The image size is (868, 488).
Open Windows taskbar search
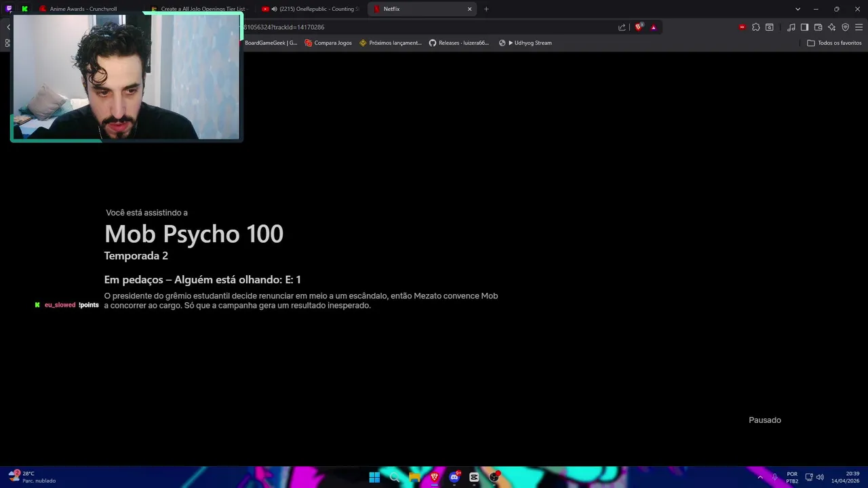point(395,477)
